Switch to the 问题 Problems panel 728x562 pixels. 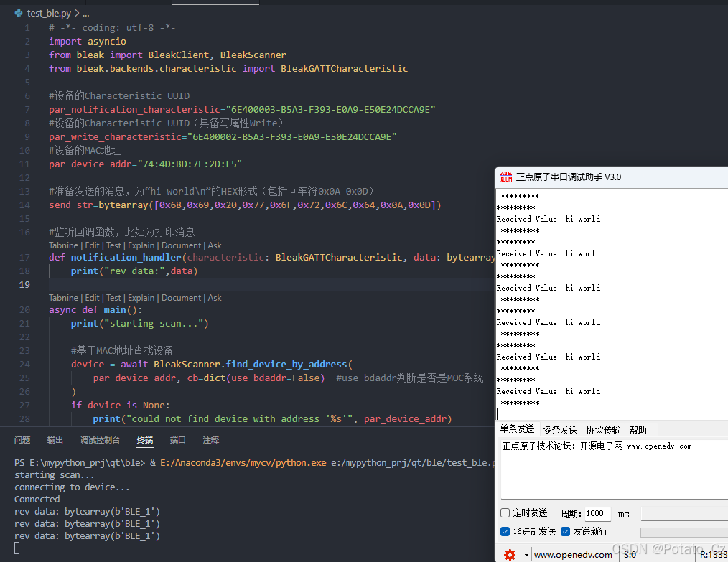coord(22,441)
